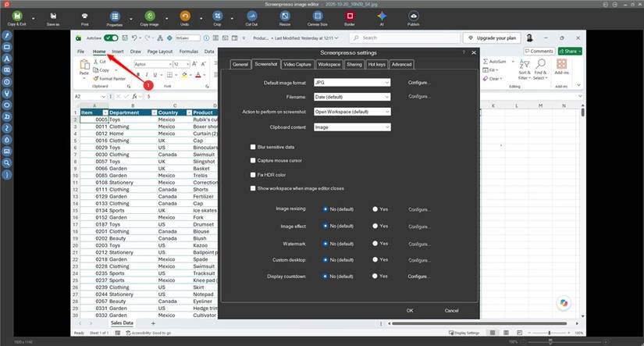Click the orange Undo icon

(x=185, y=16)
